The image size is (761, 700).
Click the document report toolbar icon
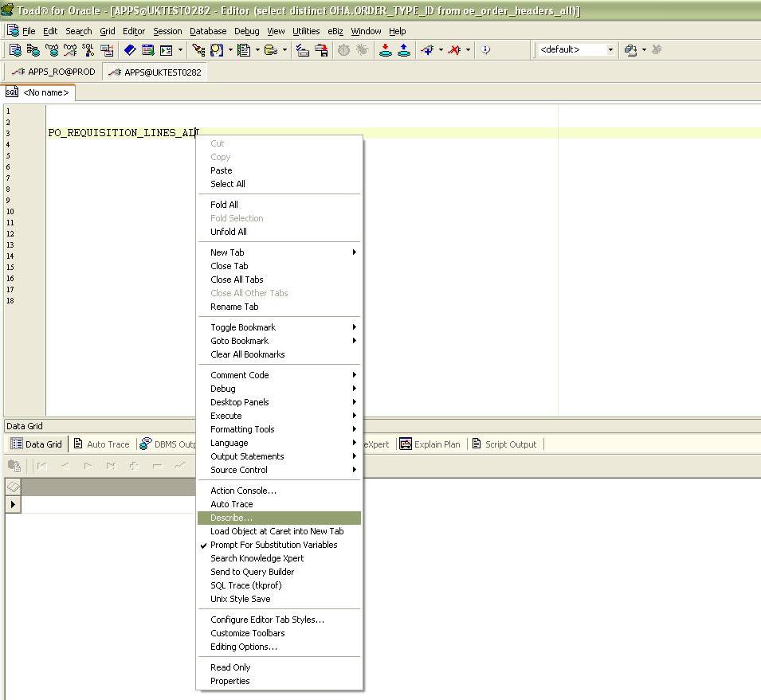(244, 49)
